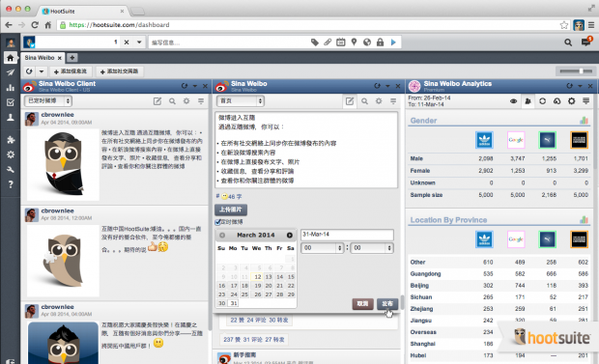Click the privacy lock icon
599x364 pixels.
click(x=380, y=42)
